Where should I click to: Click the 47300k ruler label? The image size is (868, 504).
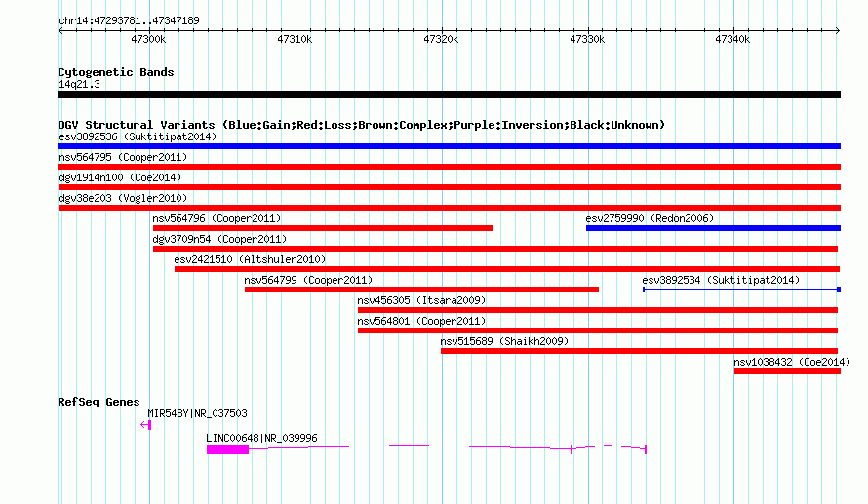148,39
